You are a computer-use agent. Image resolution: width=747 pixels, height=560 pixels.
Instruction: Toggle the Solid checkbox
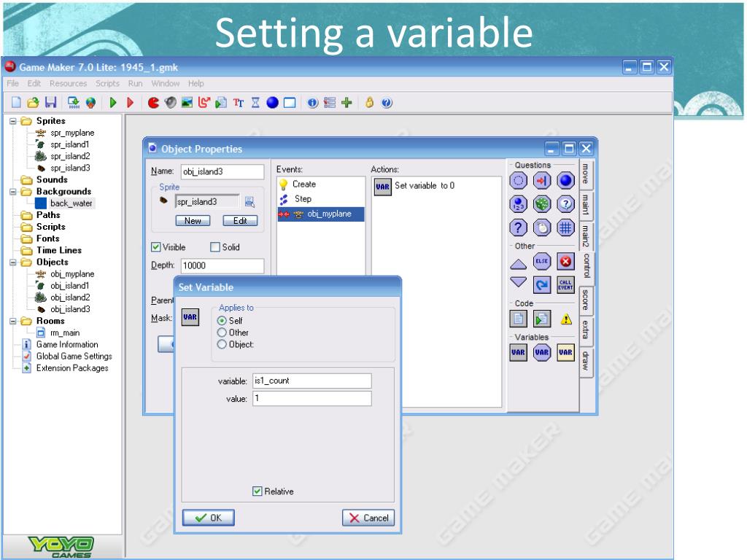(x=215, y=246)
